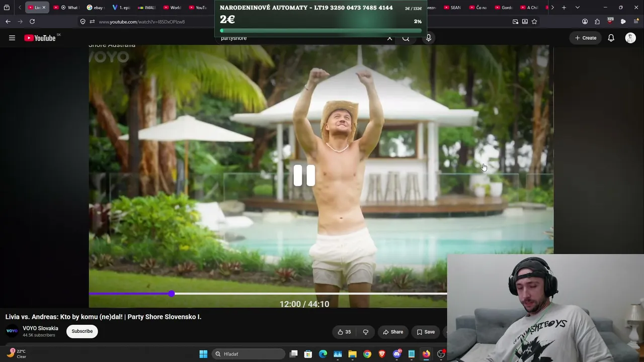Close the active Livia video tab
Screen dimensions: 644x362
[44, 8]
